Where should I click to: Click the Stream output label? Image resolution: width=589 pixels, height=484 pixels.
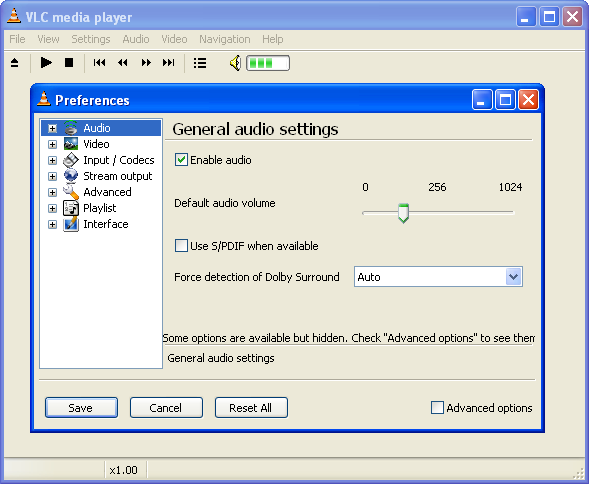pyautogui.click(x=118, y=176)
